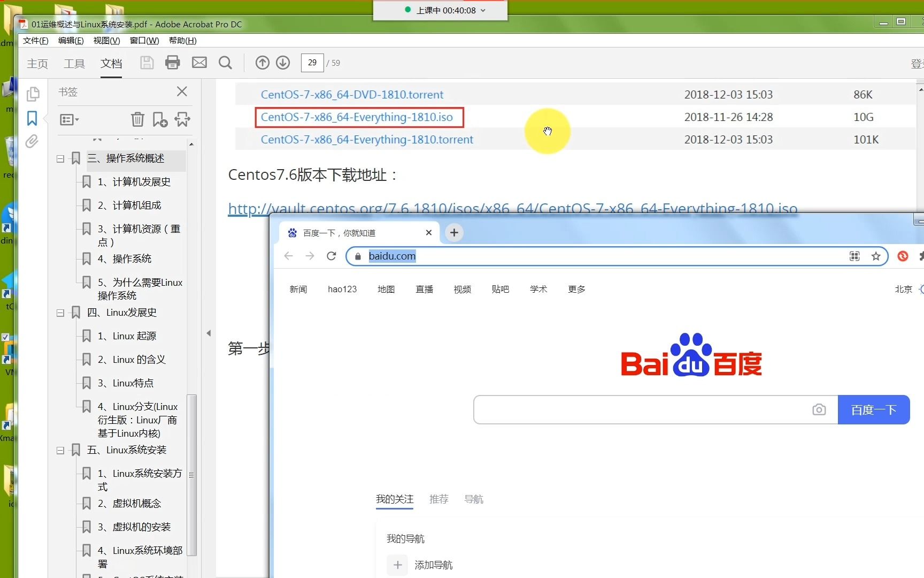Click the camera image search icon
This screenshot has height=578, width=924.
pos(819,409)
